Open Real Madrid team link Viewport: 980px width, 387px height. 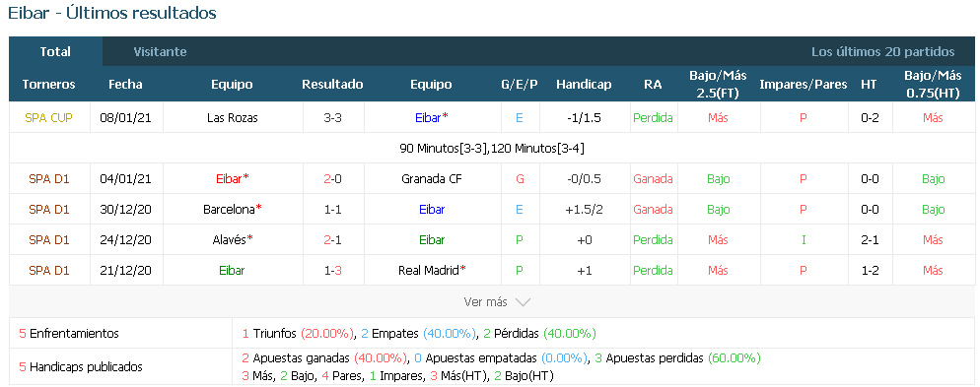pos(432,270)
